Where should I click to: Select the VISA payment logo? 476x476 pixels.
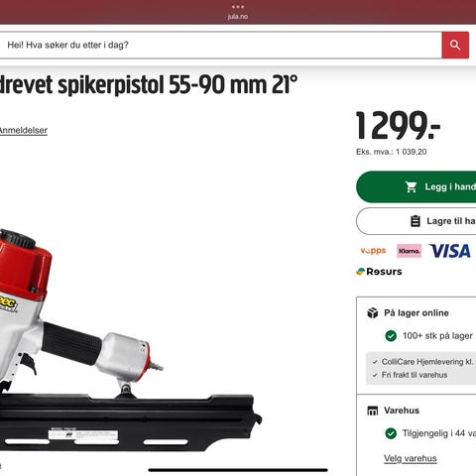(449, 251)
